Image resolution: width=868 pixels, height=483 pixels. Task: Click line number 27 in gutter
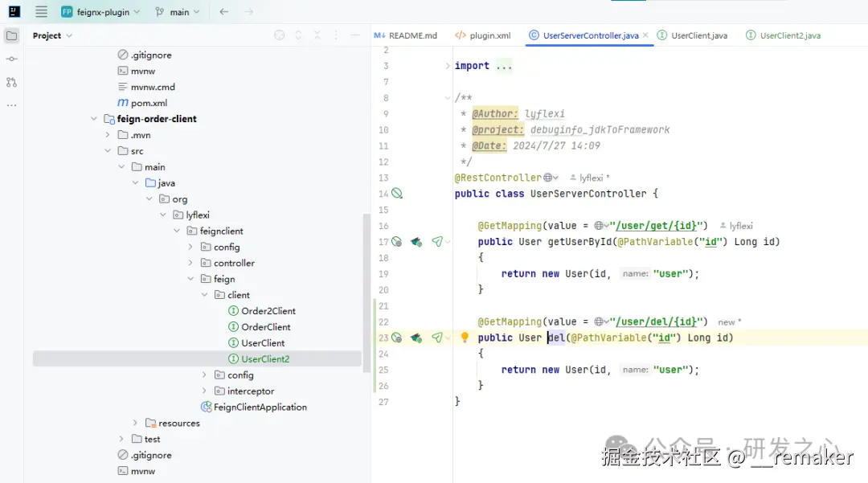point(383,402)
